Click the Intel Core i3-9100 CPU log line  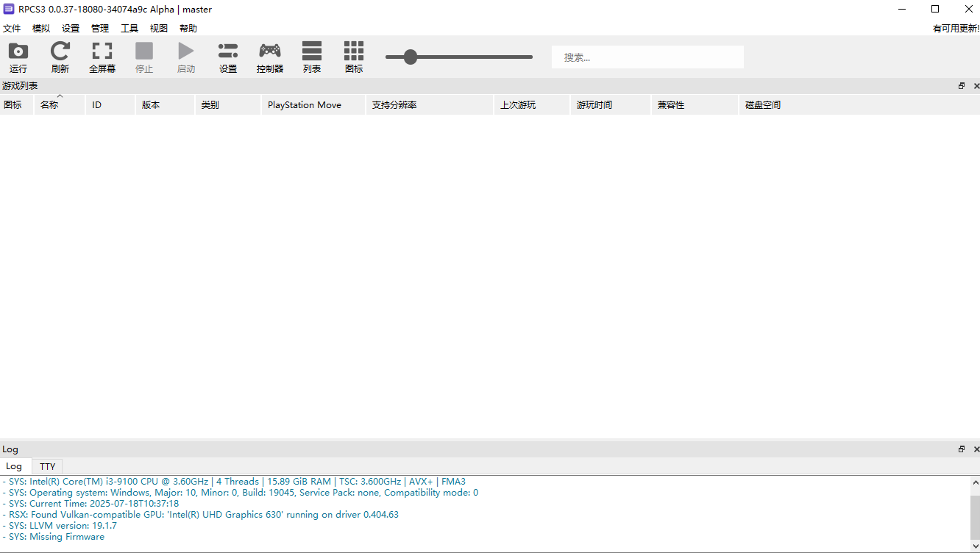point(234,482)
